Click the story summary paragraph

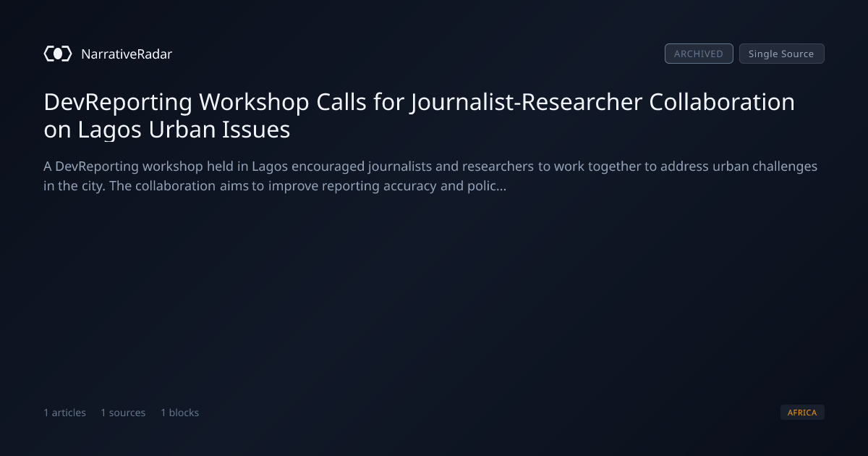click(430, 176)
